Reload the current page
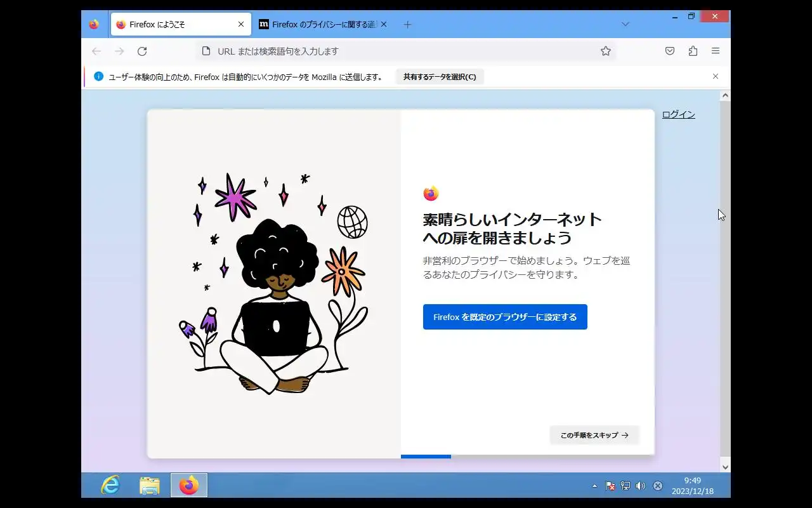Image resolution: width=812 pixels, height=508 pixels. 142,51
